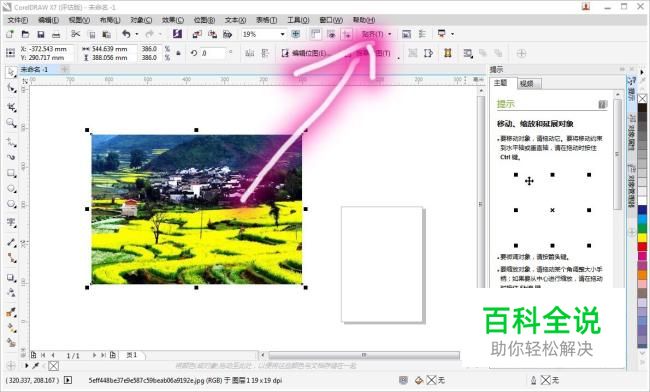This screenshot has height=392, width=650.
Task: Open the 效果(C) menu
Action: click(172, 20)
